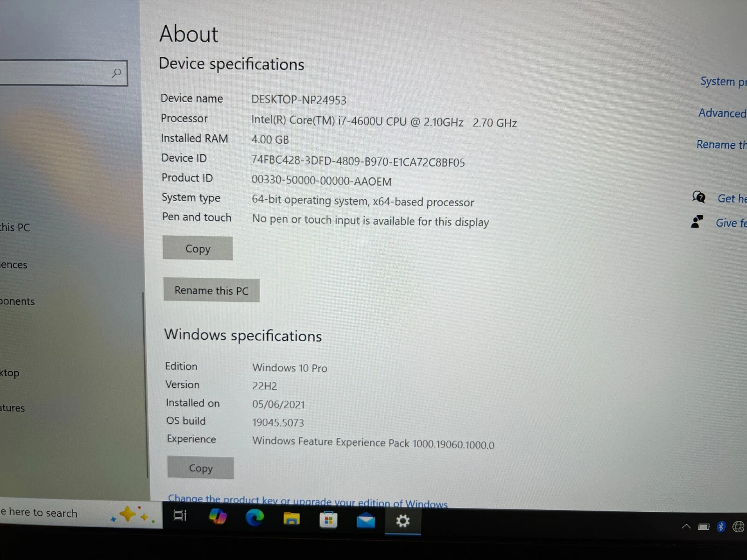This screenshot has width=747, height=560.
Task: Open File Explorer from the taskbar
Action: pyautogui.click(x=291, y=518)
